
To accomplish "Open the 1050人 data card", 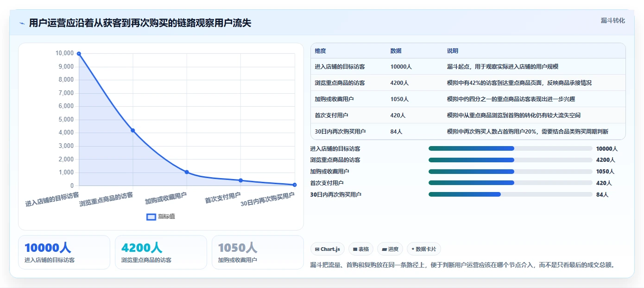I will point(258,252).
